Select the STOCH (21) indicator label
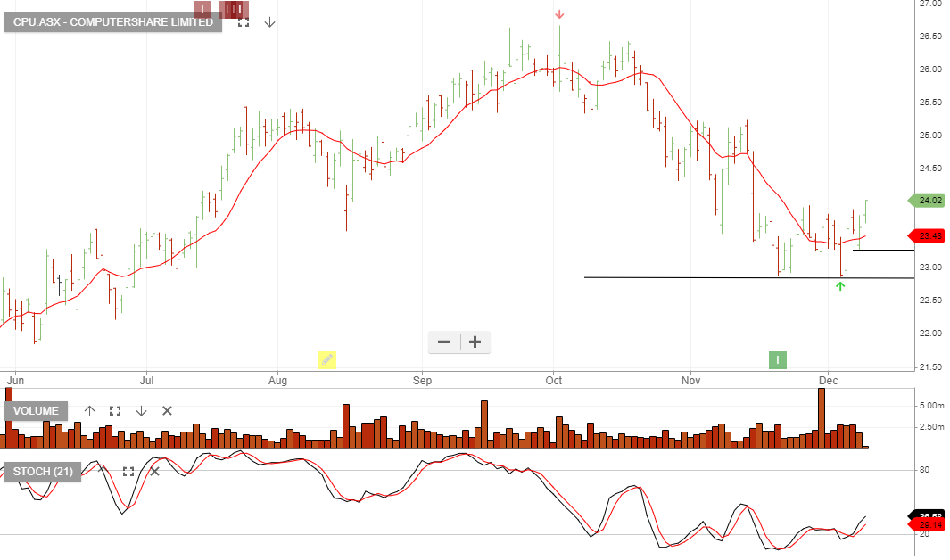The width and height of the screenshot is (950, 560). [43, 471]
